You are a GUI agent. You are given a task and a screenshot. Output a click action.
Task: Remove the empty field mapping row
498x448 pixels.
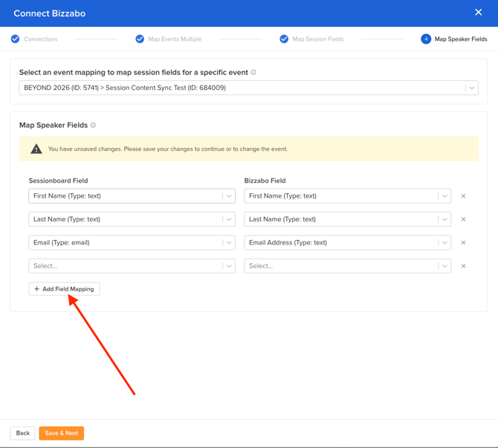click(463, 266)
